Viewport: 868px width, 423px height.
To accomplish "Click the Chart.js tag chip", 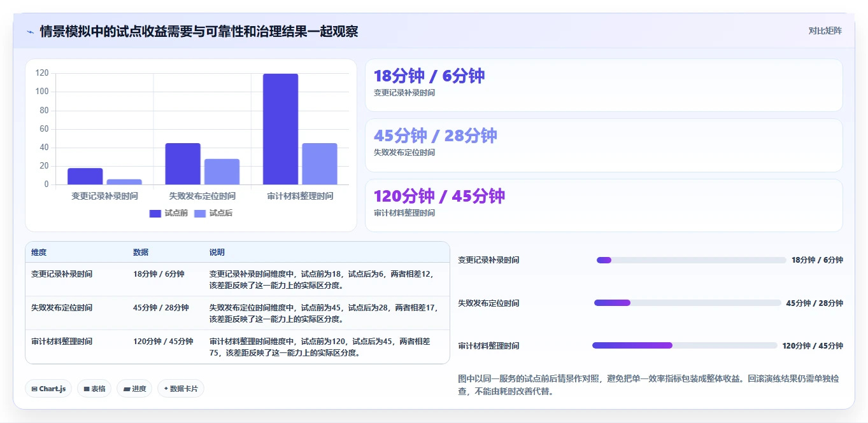I will click(48, 389).
